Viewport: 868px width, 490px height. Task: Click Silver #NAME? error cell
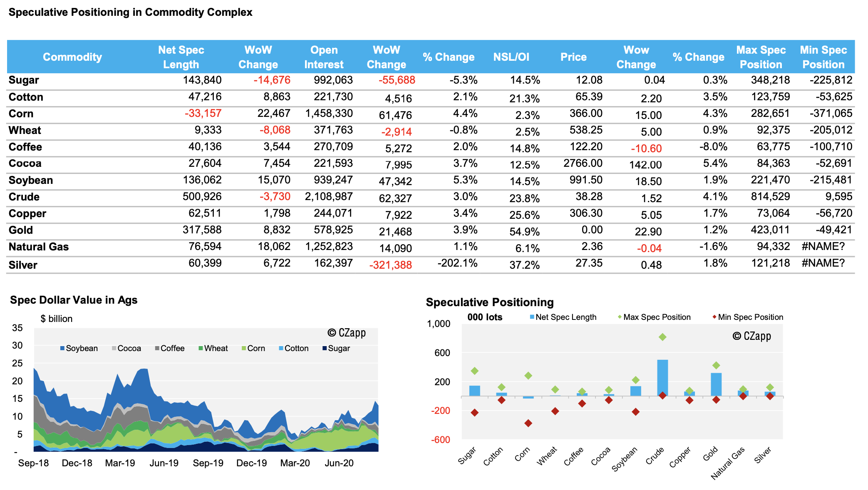click(x=823, y=263)
